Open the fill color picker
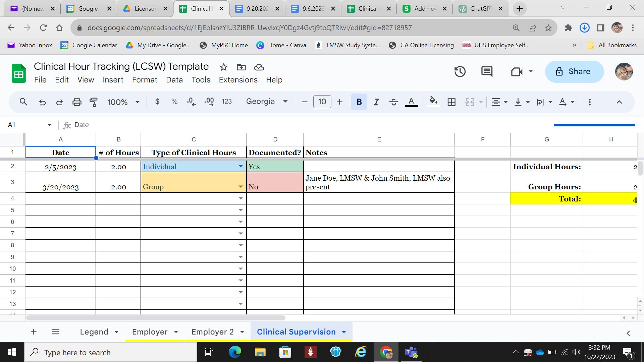 pos(433,102)
